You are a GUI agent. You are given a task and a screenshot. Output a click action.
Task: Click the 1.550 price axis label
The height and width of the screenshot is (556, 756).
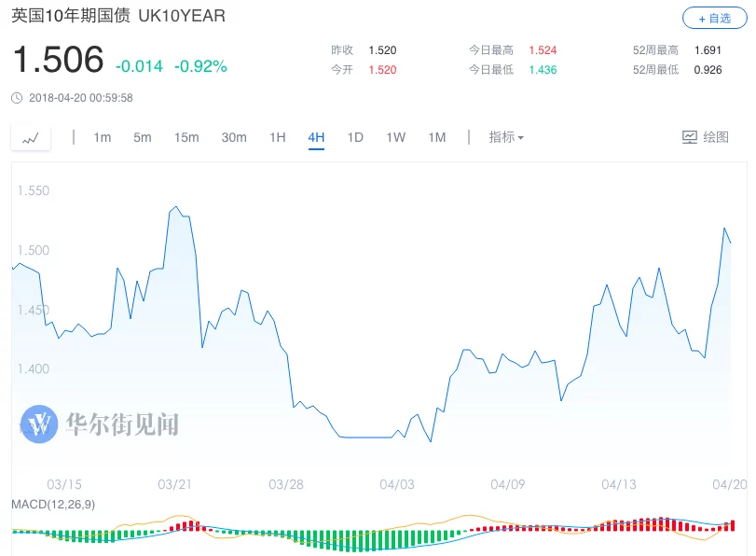tap(34, 190)
